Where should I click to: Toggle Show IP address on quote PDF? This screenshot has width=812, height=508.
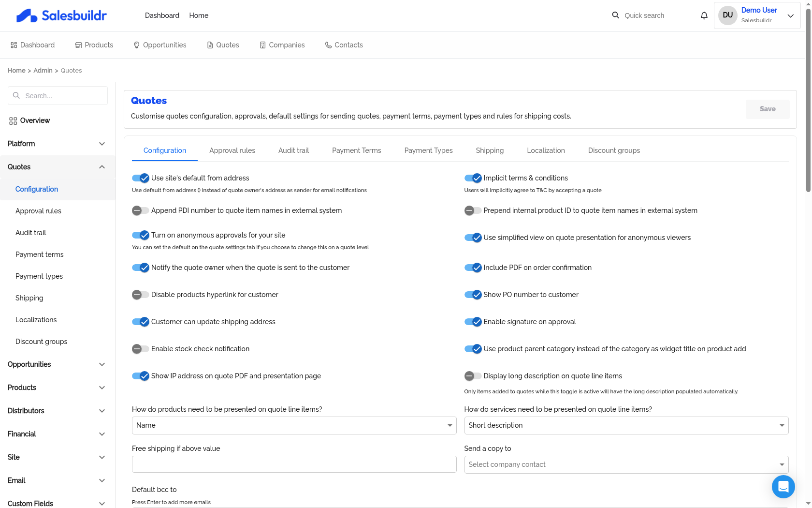click(x=140, y=376)
